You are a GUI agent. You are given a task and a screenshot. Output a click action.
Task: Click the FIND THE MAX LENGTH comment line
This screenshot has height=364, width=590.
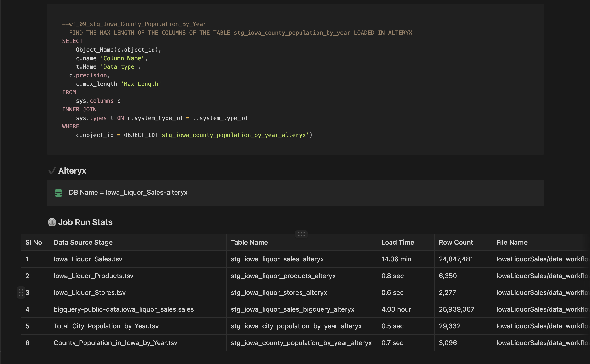click(x=237, y=33)
